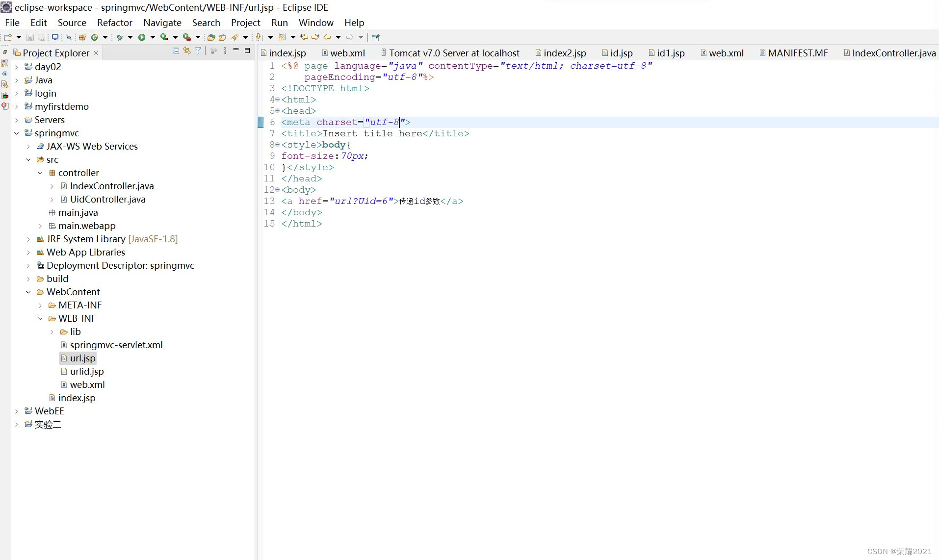Click the Open Task folder icon
939x560 pixels.
(x=222, y=37)
